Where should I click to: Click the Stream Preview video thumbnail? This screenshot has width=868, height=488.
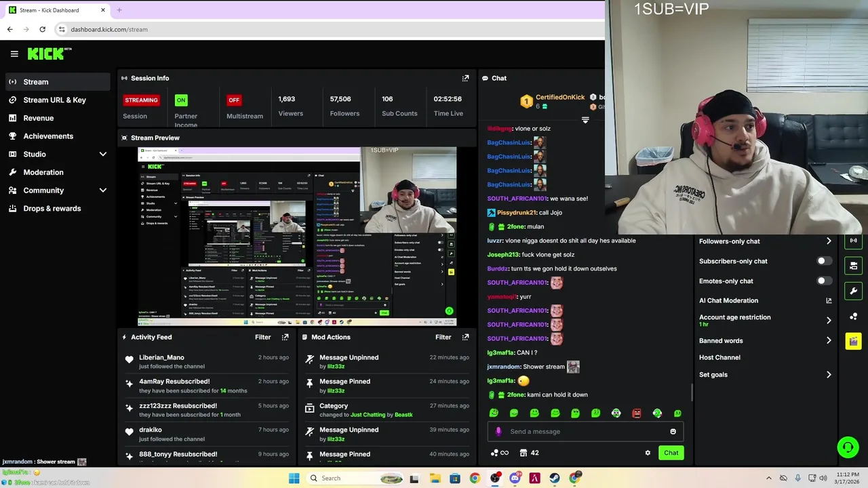tap(297, 237)
